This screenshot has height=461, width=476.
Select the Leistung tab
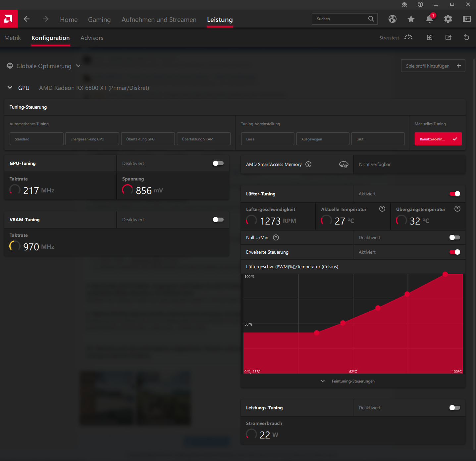[x=220, y=20]
